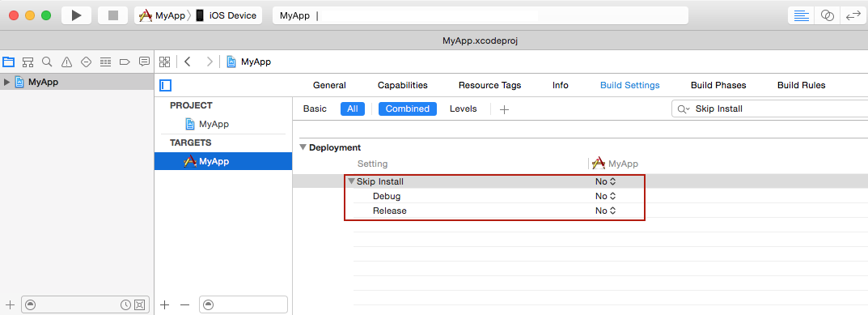Open search options magnifier menu
Viewport: 868px width, 315px height.
pos(683,109)
